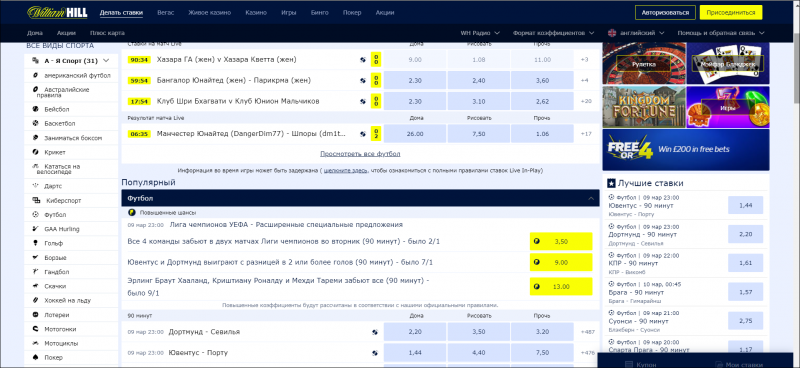Open the Купон betslip tab
The image size is (800, 368).
pyautogui.click(x=641, y=364)
